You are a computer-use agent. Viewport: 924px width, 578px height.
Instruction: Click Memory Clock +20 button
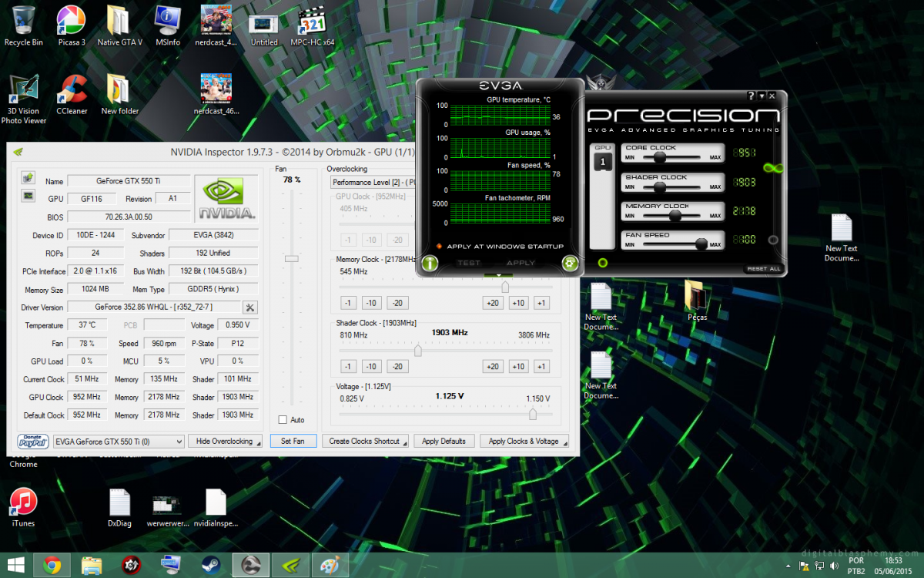pos(493,303)
